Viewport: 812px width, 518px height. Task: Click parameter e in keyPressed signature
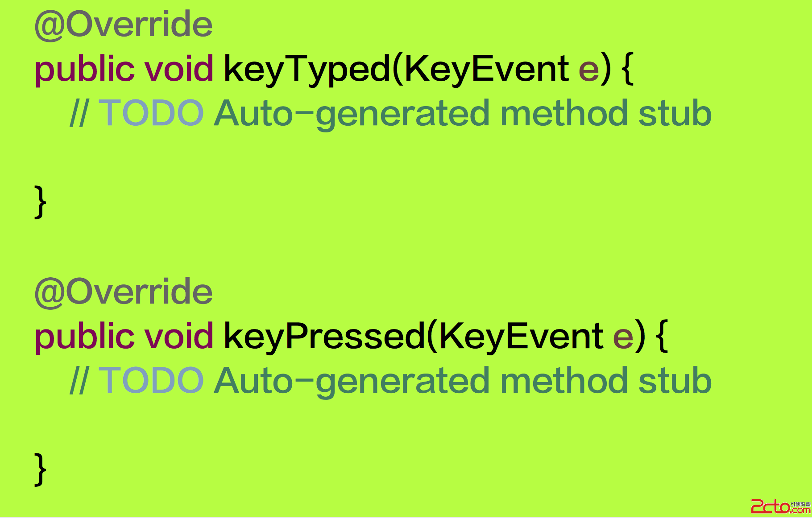623,339
